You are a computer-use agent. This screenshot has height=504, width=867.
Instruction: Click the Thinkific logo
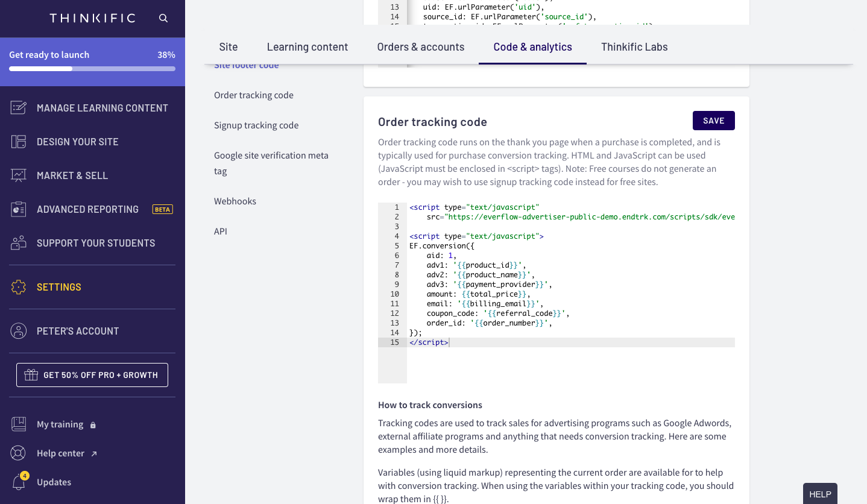pyautogui.click(x=92, y=18)
